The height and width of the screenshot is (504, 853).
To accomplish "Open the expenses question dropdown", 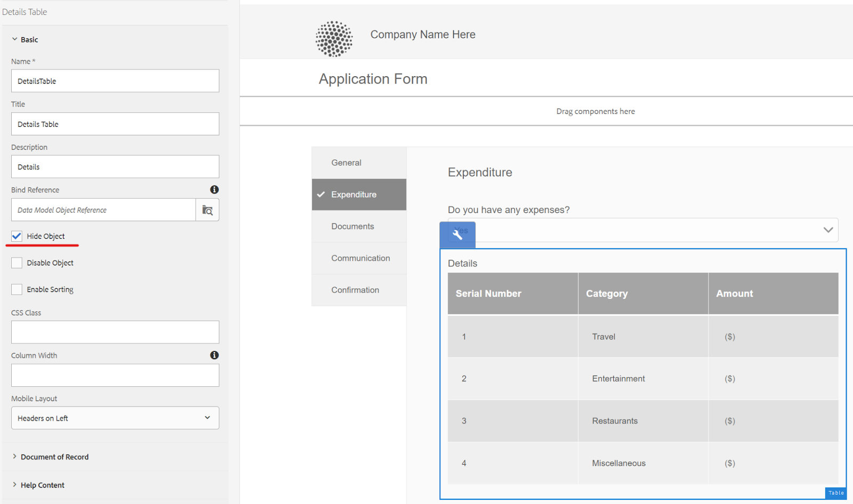I will (643, 230).
